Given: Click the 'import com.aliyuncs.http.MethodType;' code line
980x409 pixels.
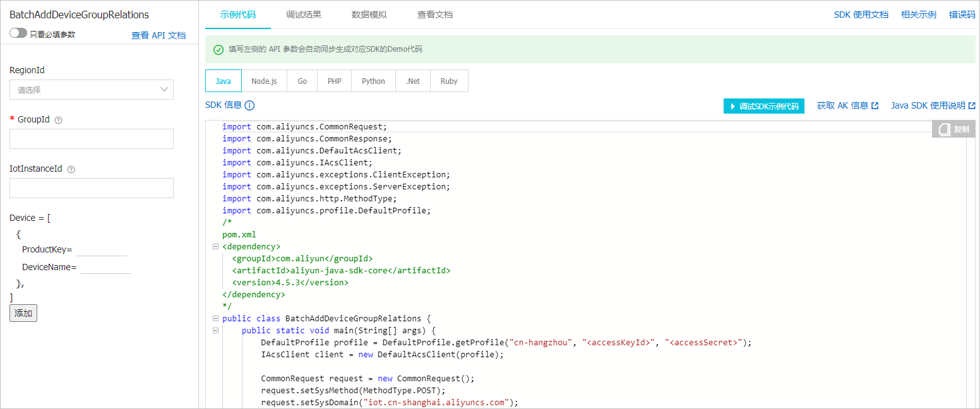Looking at the screenshot, I should 309,198.
